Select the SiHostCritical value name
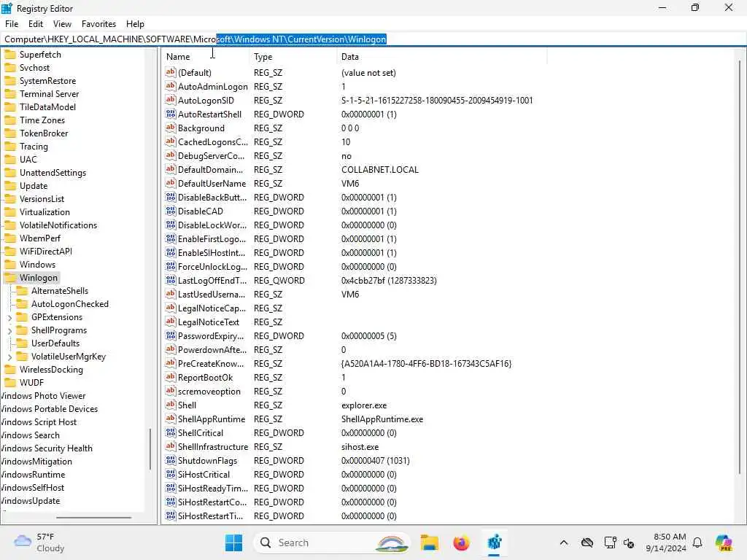This screenshot has width=747, height=560. 204,474
